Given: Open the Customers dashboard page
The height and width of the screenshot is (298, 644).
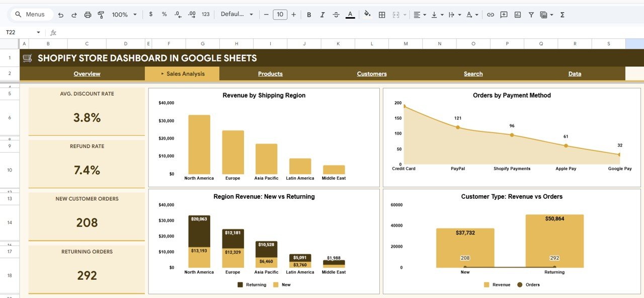Looking at the screenshot, I should click(371, 73).
